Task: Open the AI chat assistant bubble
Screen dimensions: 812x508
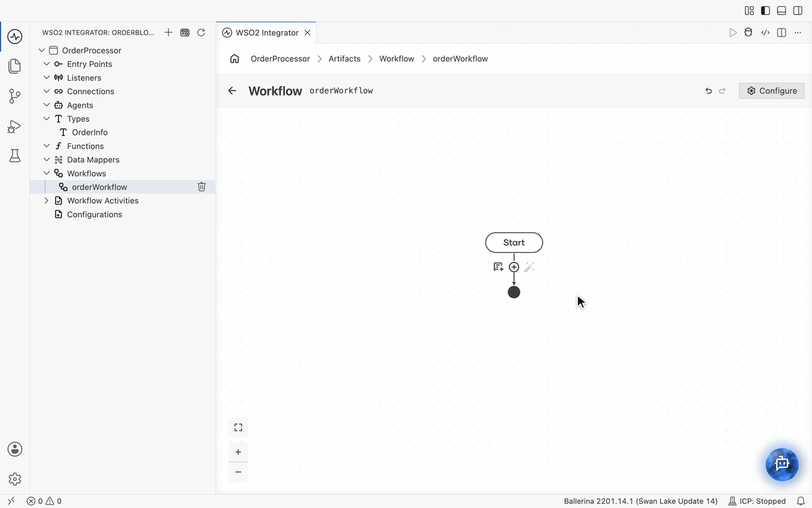Action: coord(782,464)
